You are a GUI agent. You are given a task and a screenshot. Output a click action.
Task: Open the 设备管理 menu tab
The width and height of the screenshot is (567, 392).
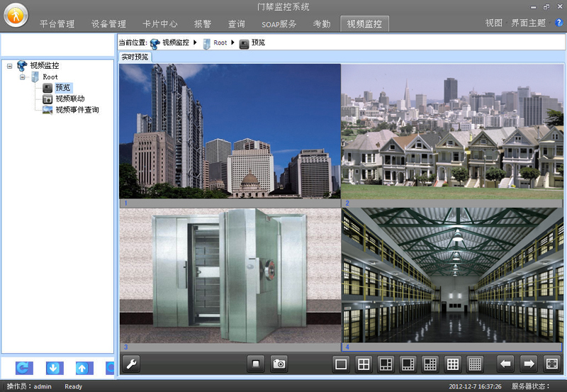(x=108, y=24)
